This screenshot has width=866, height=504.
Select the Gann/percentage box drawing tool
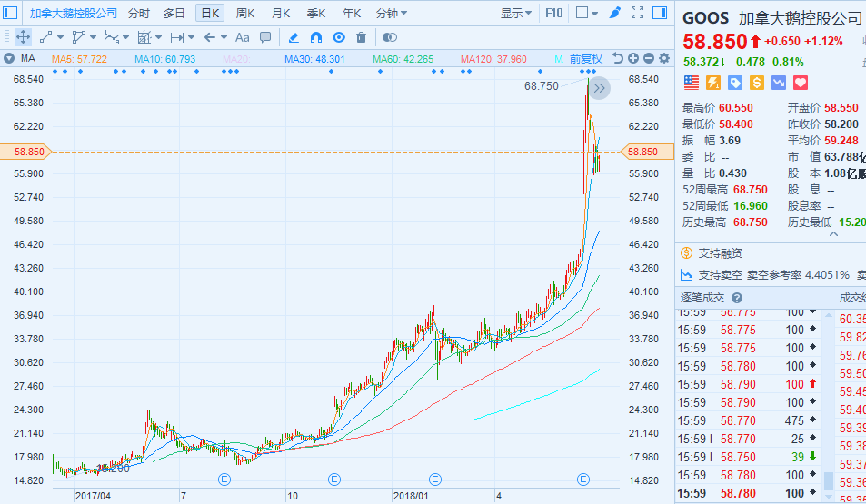point(144,37)
